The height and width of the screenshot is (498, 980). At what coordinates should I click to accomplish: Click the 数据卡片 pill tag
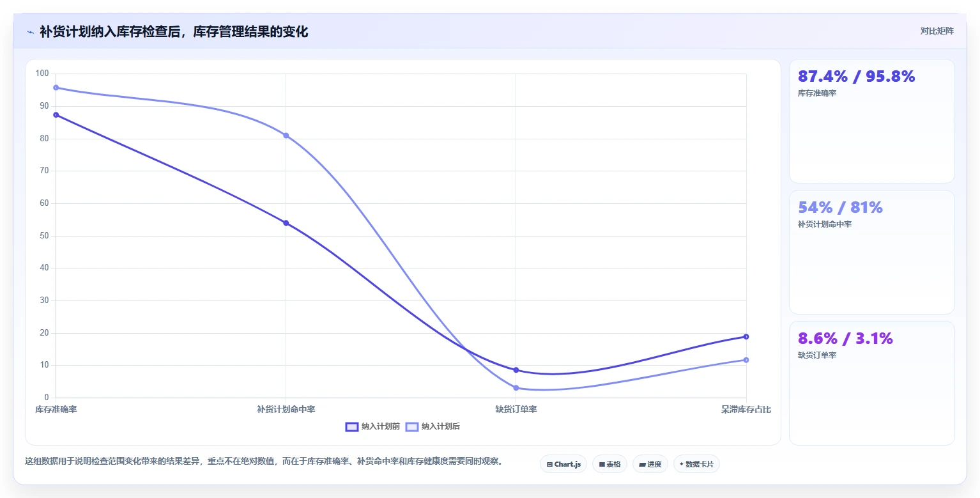point(696,464)
